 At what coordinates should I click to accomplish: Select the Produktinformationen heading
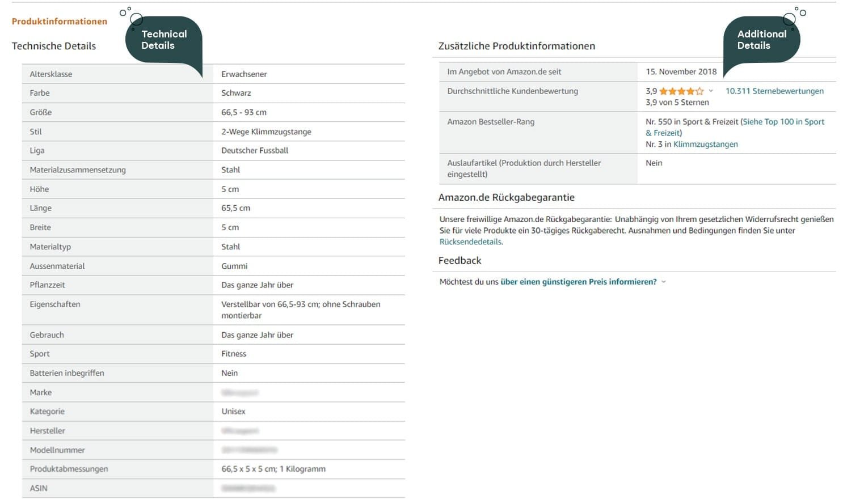(60, 22)
